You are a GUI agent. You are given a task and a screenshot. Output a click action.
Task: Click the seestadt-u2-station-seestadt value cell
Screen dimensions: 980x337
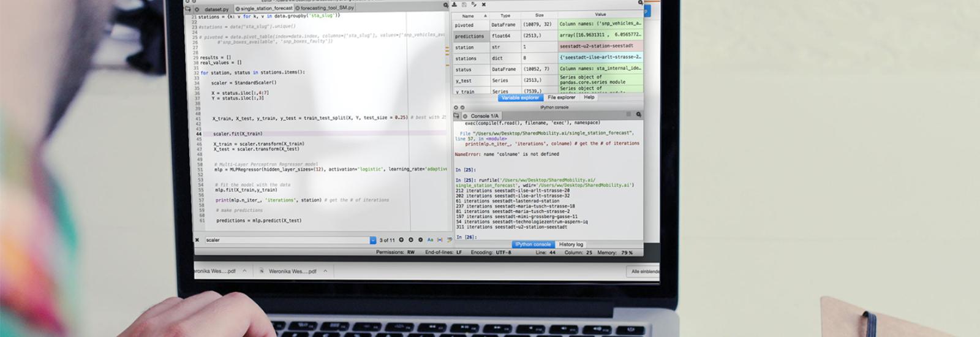600,46
